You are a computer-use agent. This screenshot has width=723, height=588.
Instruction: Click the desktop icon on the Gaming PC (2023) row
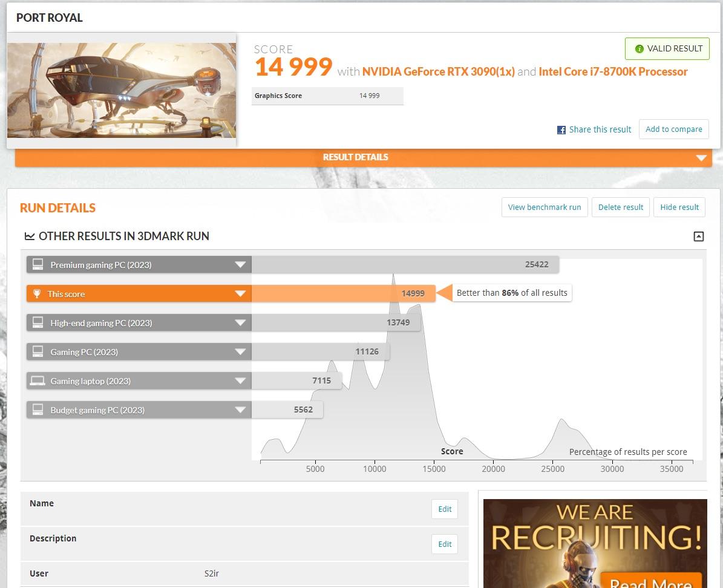tap(38, 351)
